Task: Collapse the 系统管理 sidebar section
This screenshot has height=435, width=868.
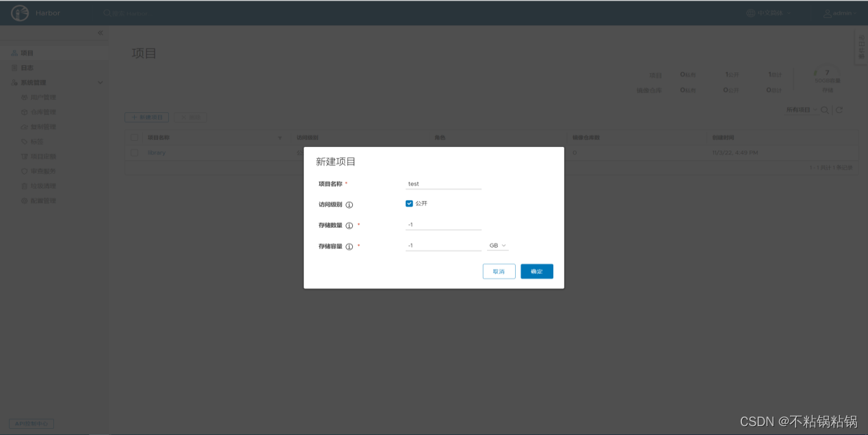Action: click(101, 83)
